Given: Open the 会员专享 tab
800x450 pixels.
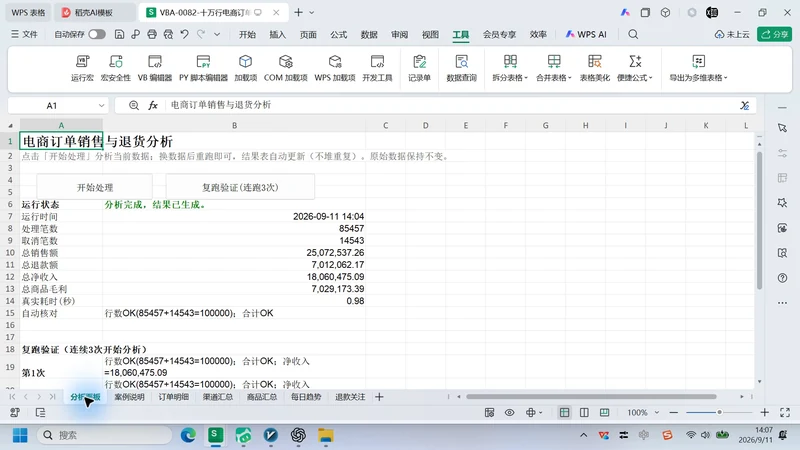Looking at the screenshot, I should tap(499, 34).
